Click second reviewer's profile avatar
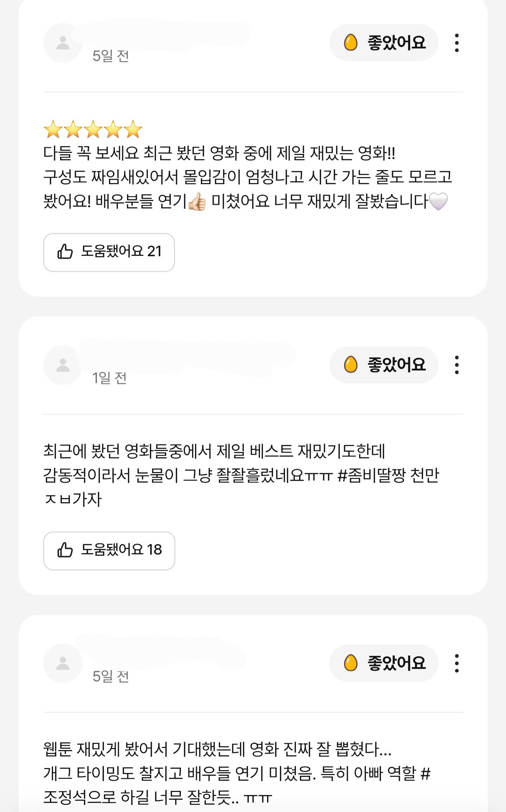 pos(63,365)
